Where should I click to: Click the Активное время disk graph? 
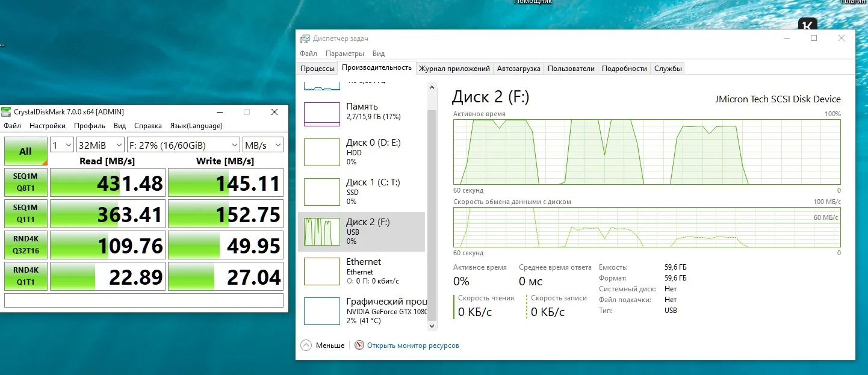[647, 152]
